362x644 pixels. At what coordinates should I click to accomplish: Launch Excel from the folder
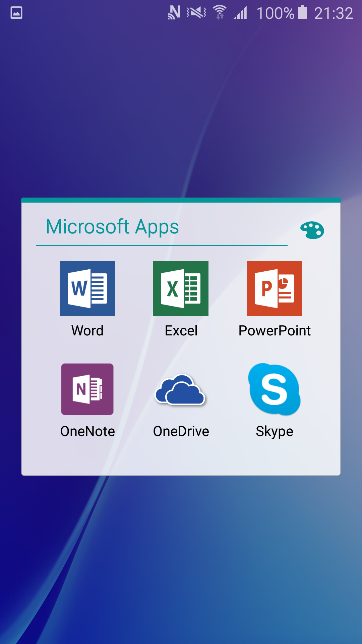pos(181,288)
